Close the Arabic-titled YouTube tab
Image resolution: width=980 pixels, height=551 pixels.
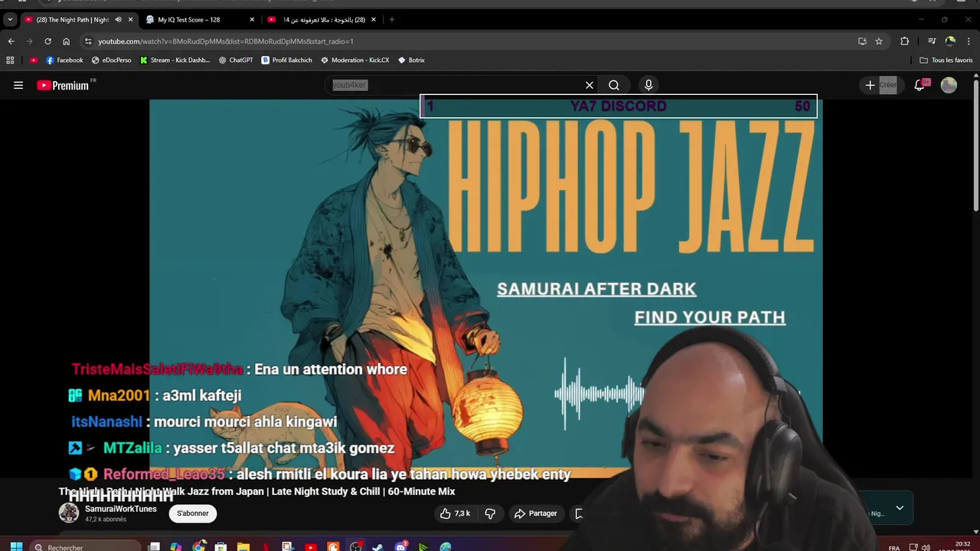coord(374,20)
